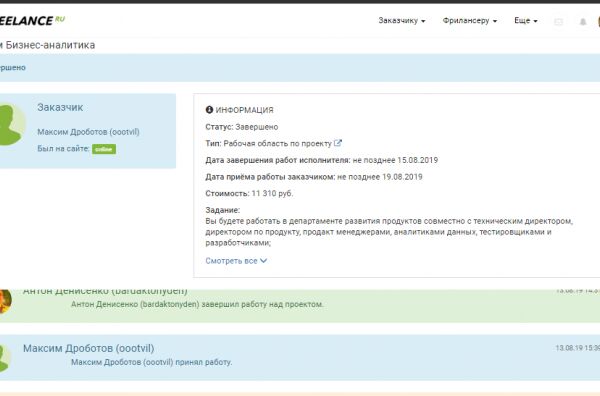This screenshot has width=600, height=396.
Task: Click the information circle icon
Action: [209, 110]
